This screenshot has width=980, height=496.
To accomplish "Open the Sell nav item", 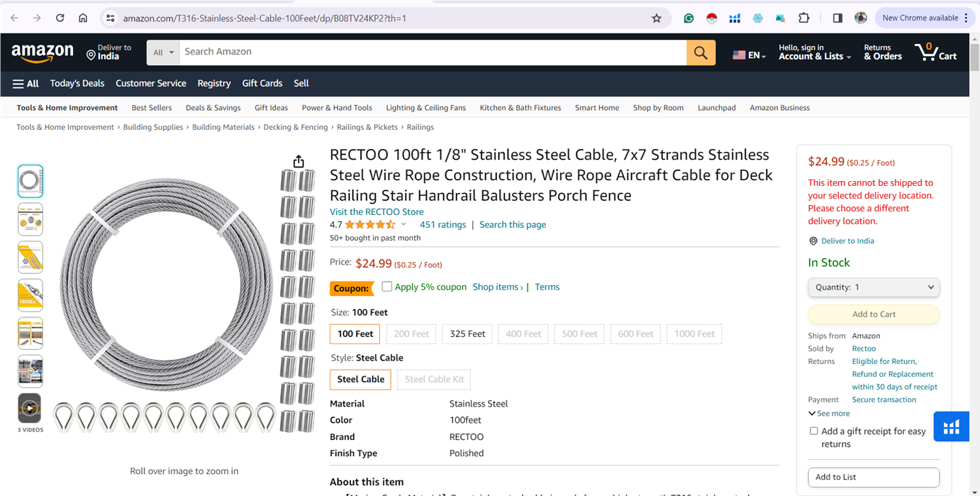I will (301, 84).
